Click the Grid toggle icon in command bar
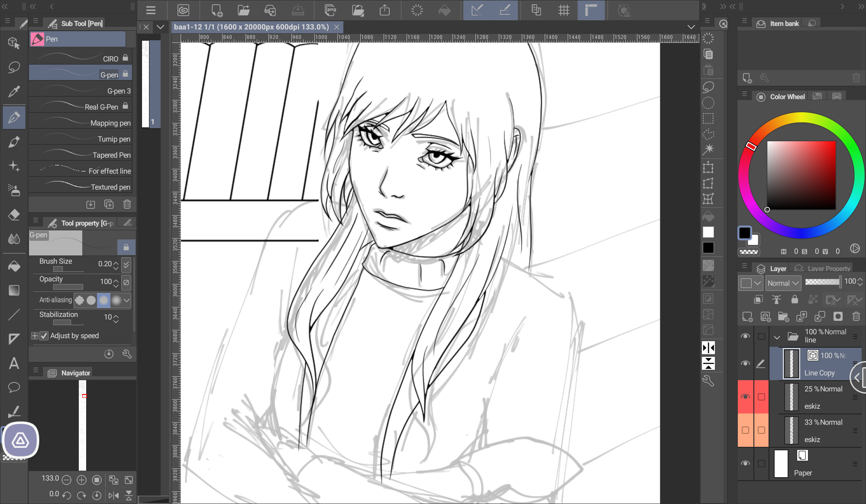The image size is (866, 504). [x=564, y=10]
